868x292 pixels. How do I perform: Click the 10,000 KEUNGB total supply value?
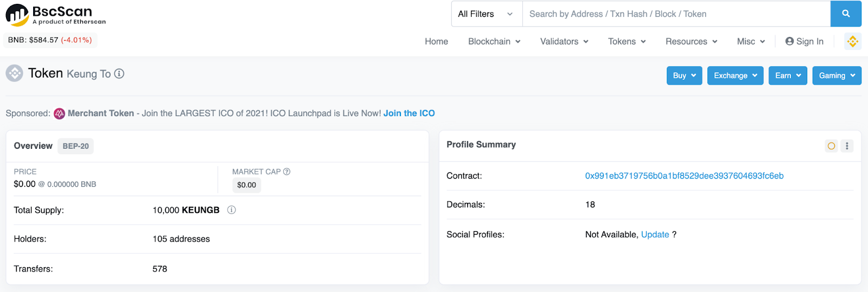pyautogui.click(x=186, y=210)
